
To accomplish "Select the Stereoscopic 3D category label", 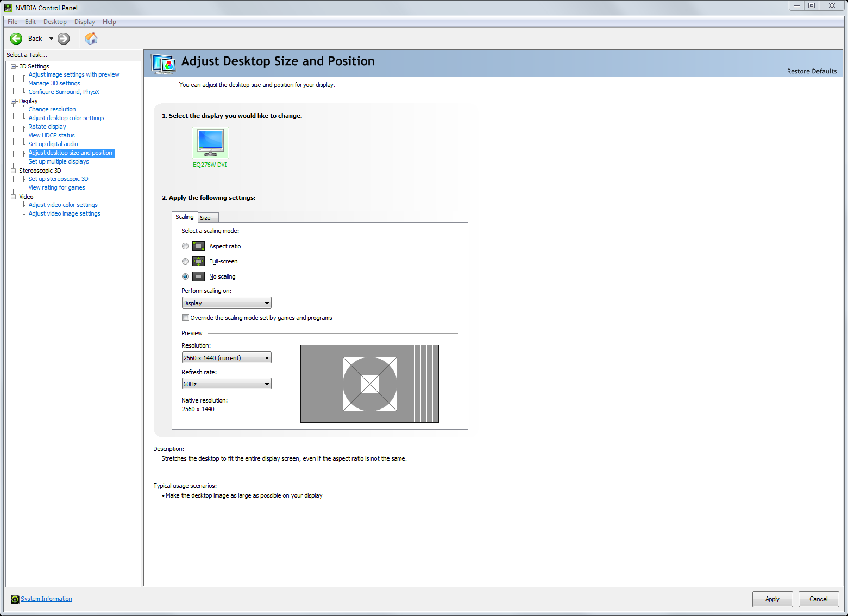I will click(x=40, y=171).
